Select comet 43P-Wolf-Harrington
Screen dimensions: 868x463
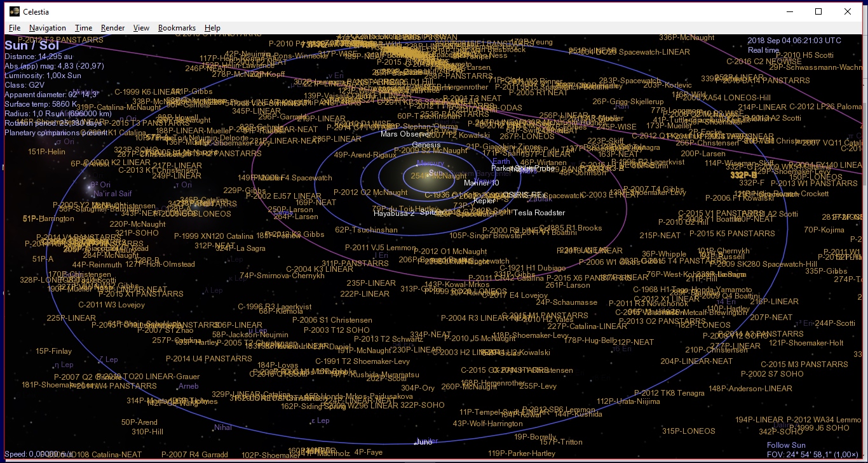click(x=488, y=424)
